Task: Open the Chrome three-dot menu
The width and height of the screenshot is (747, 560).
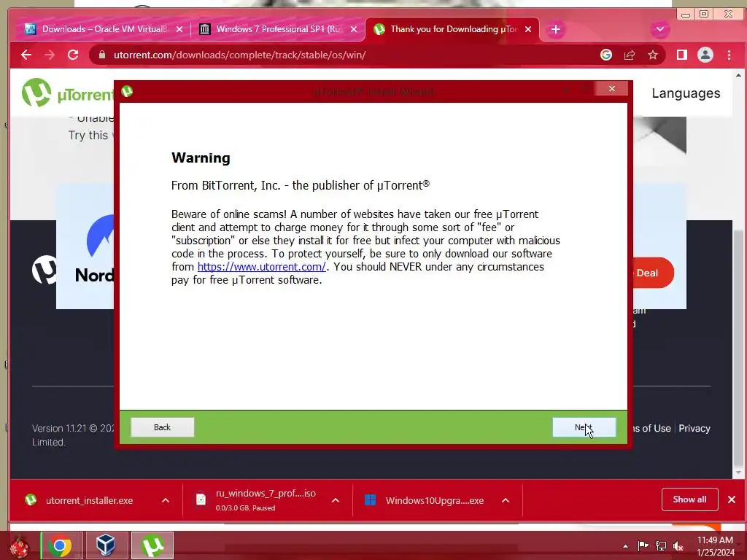Action: pos(729,55)
